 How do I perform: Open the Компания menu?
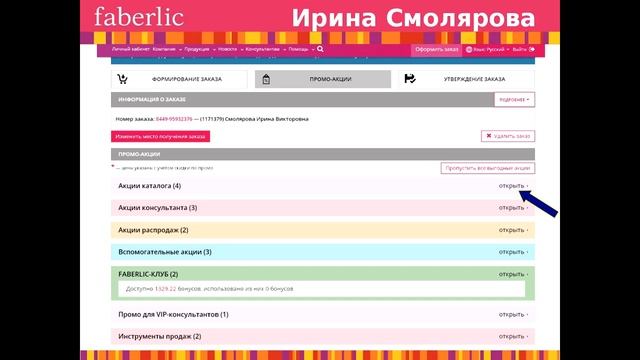click(167, 49)
